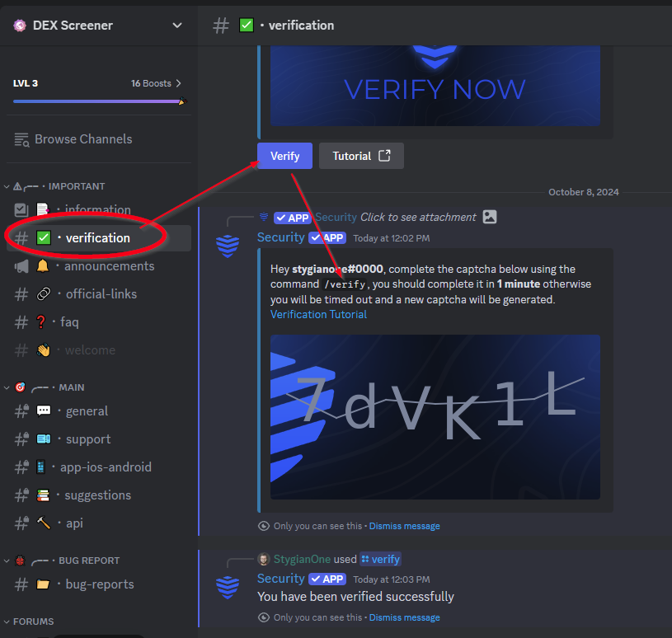The height and width of the screenshot is (638, 672).
Task: Click 'Click to see attachment' reply text
Action: pos(418,218)
